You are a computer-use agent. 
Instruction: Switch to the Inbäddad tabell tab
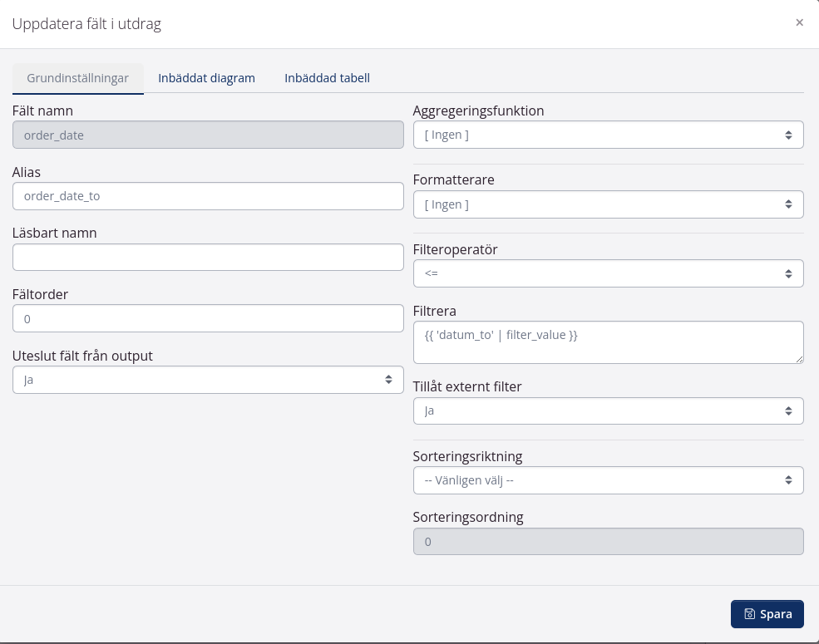[327, 77]
